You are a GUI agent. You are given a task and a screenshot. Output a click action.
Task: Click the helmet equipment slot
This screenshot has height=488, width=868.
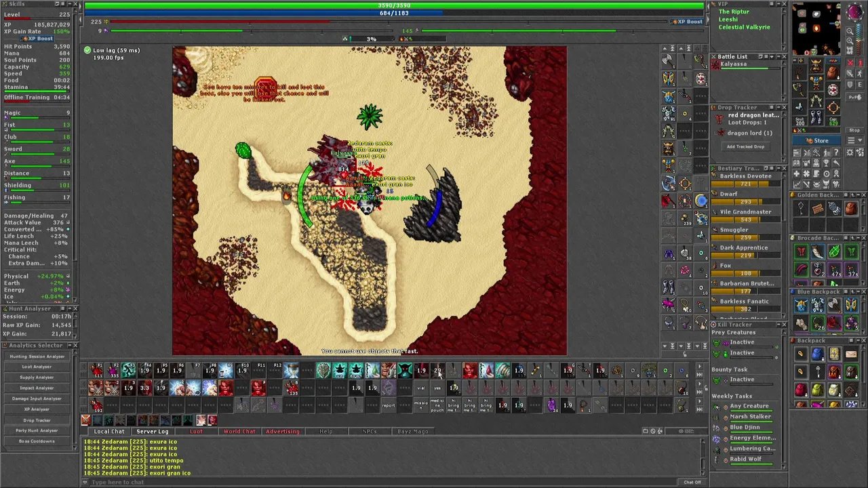pos(816,65)
